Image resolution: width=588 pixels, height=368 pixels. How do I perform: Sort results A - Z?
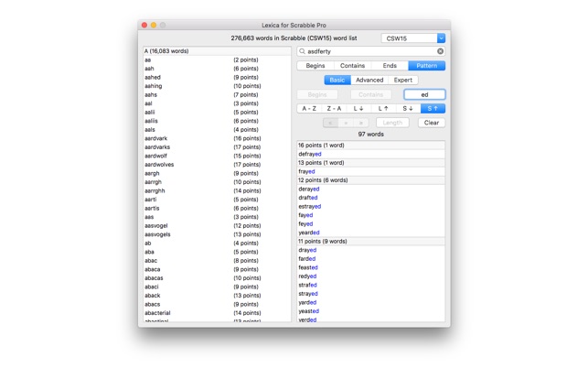click(309, 109)
